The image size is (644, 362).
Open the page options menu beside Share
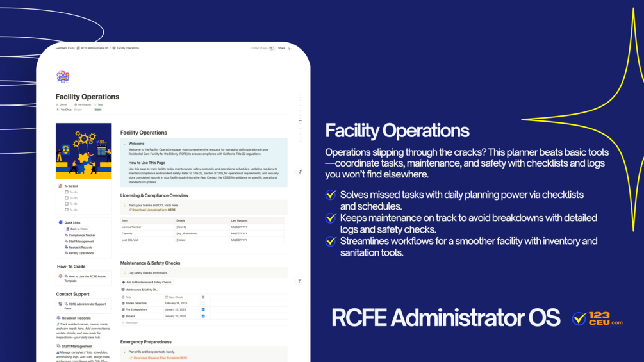[x=290, y=49]
